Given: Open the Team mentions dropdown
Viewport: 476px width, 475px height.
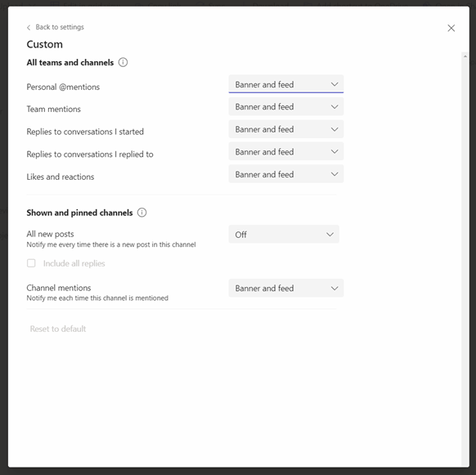Looking at the screenshot, I should [x=286, y=106].
